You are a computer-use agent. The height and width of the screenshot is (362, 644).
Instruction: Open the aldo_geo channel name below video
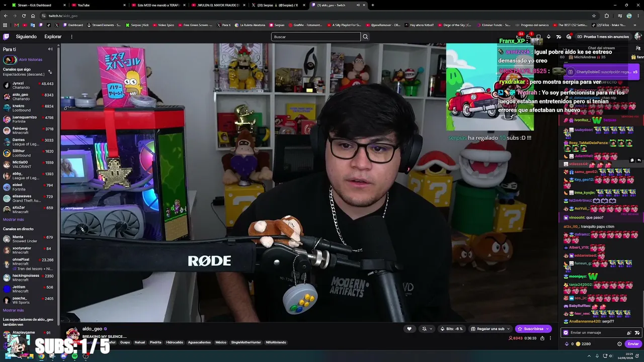tap(92, 329)
